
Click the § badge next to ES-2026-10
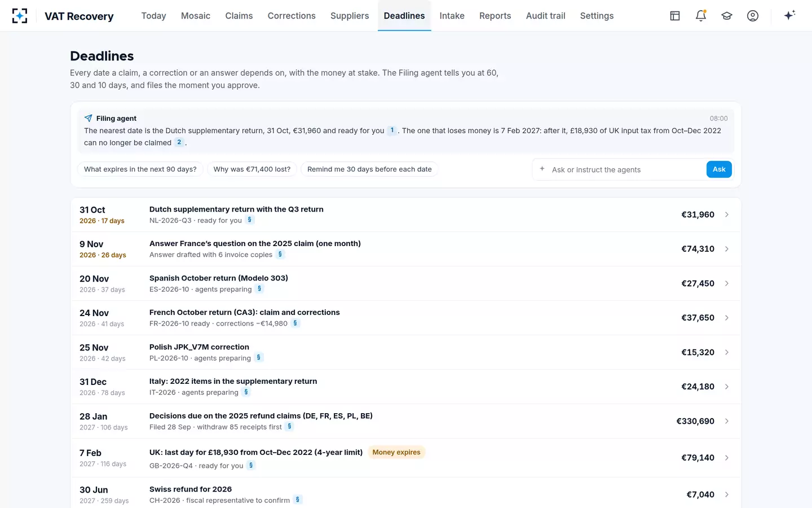point(259,288)
